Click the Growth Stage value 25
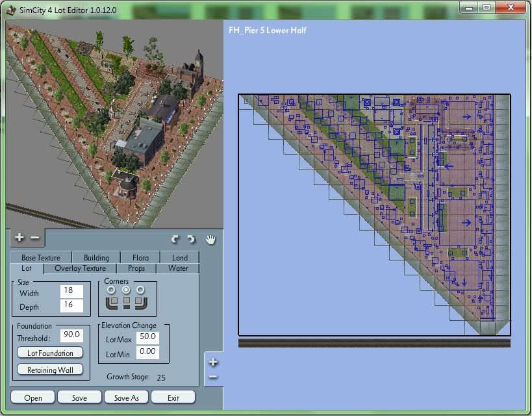 [x=161, y=377]
